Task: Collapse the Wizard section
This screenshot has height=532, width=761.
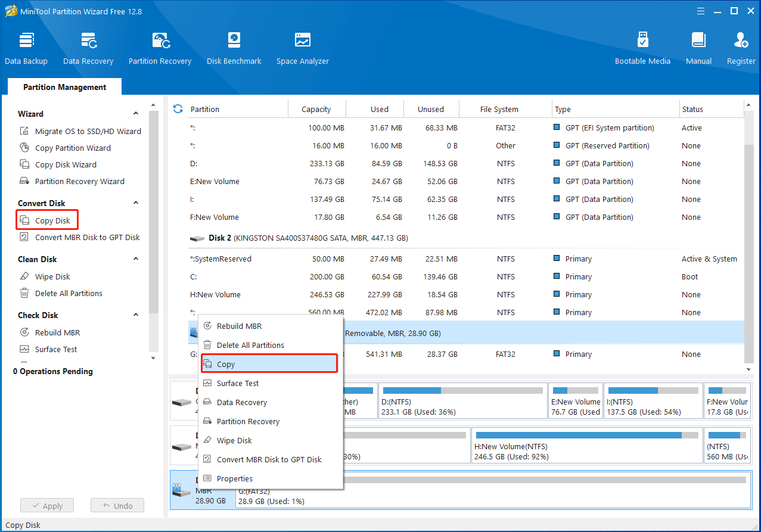Action: coord(136,114)
